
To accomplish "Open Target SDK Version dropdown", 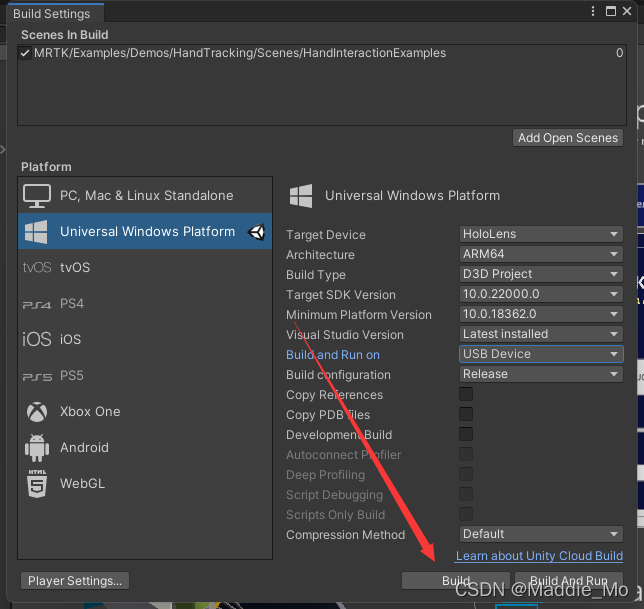I will point(541,294).
